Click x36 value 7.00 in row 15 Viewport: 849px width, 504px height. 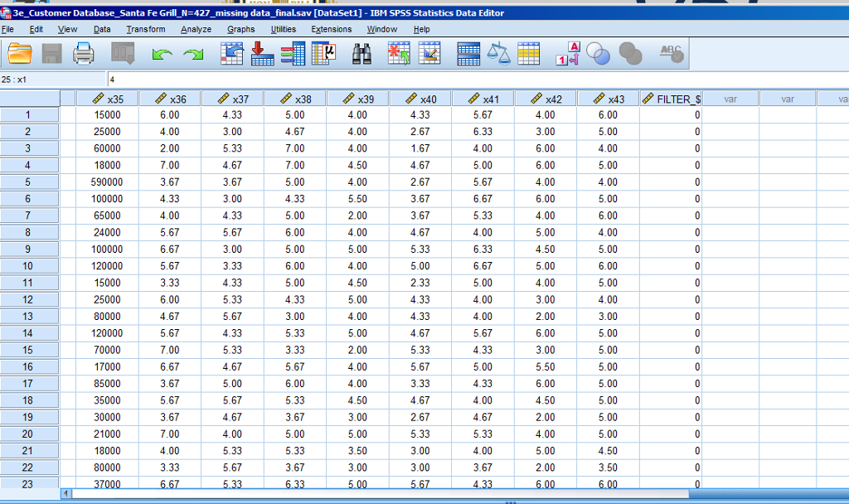click(x=170, y=350)
